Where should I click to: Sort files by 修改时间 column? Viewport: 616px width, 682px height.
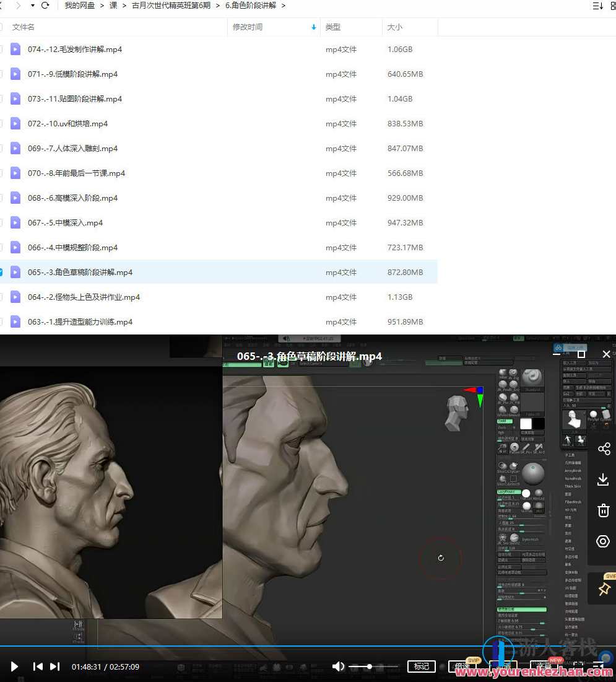tap(248, 27)
